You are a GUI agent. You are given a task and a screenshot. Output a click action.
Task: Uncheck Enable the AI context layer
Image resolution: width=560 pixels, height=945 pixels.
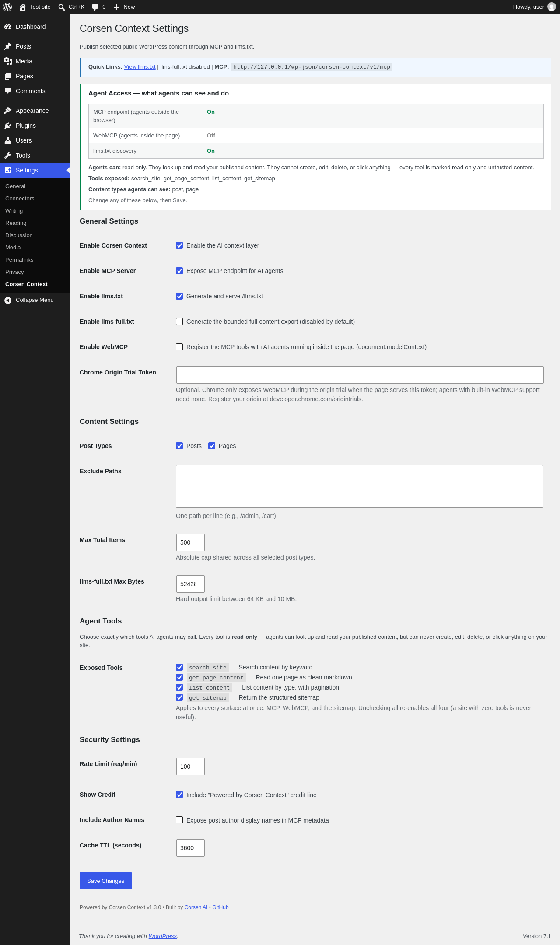(x=179, y=245)
